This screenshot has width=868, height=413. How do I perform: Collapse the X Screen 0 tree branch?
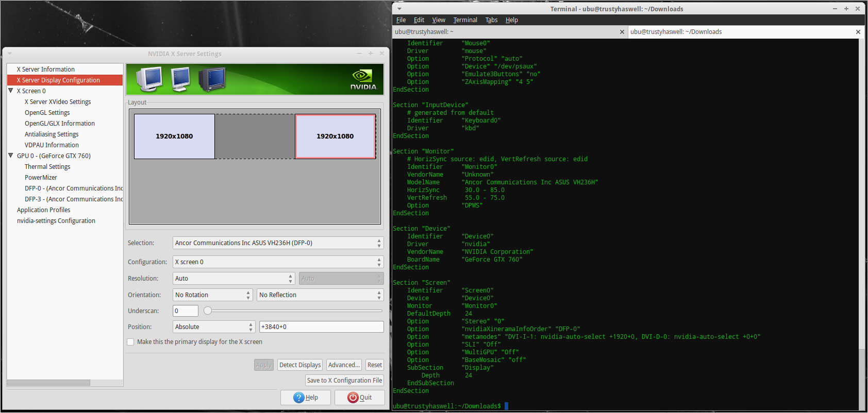point(11,91)
